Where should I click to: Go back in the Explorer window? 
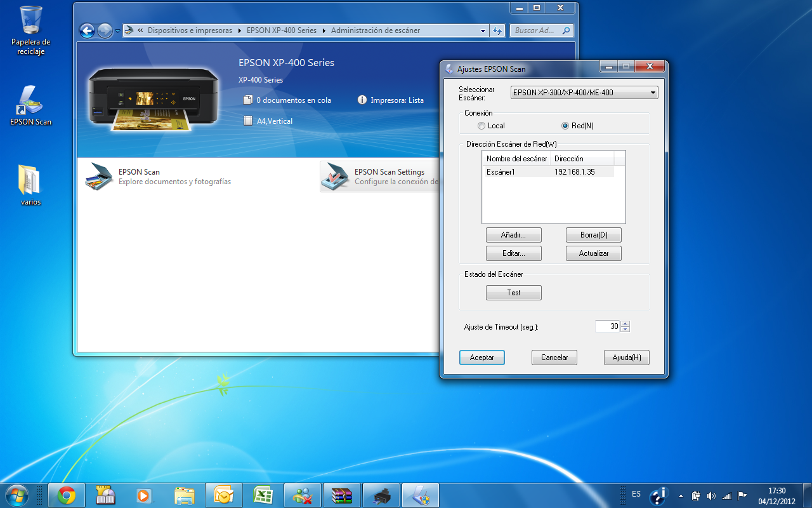tap(87, 30)
